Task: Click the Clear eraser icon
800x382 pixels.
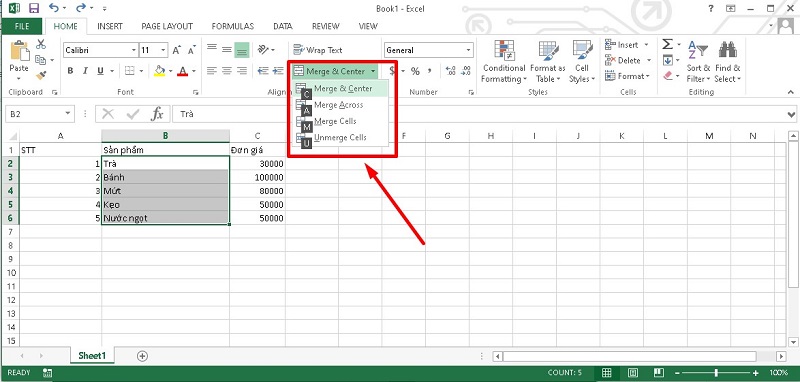Action: pos(668,75)
